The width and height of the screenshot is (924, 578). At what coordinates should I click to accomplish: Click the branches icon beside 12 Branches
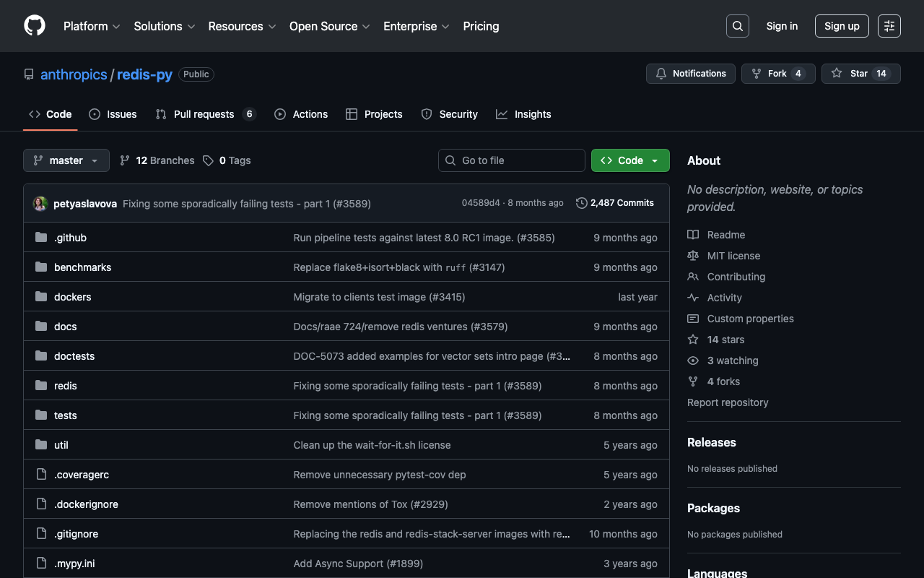coord(125,160)
